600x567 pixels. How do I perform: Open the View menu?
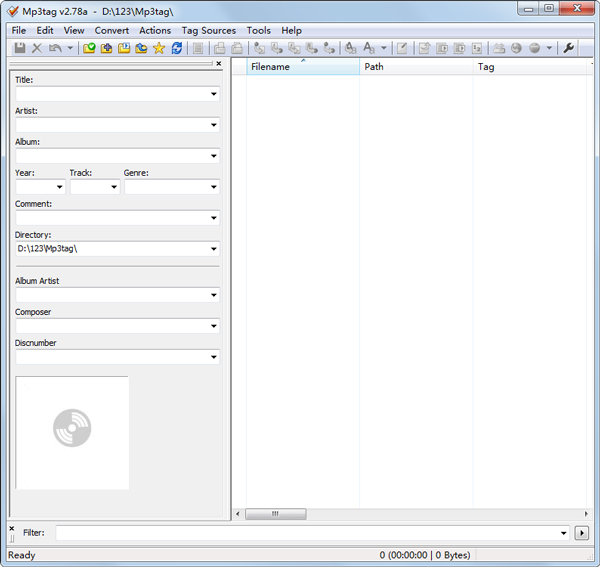pos(74,31)
